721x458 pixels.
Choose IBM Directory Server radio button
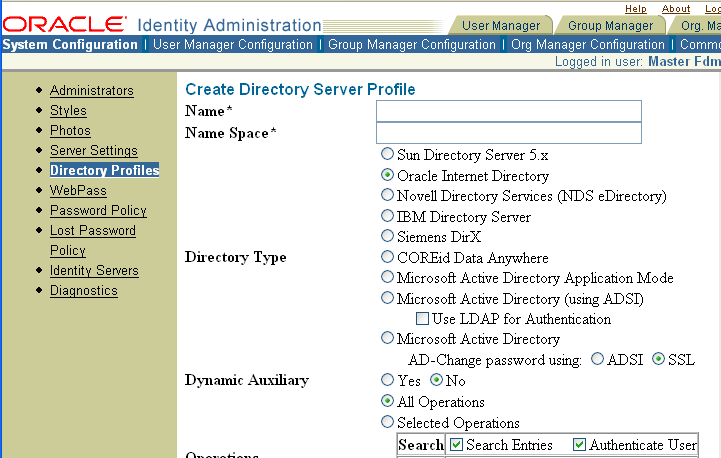click(387, 216)
